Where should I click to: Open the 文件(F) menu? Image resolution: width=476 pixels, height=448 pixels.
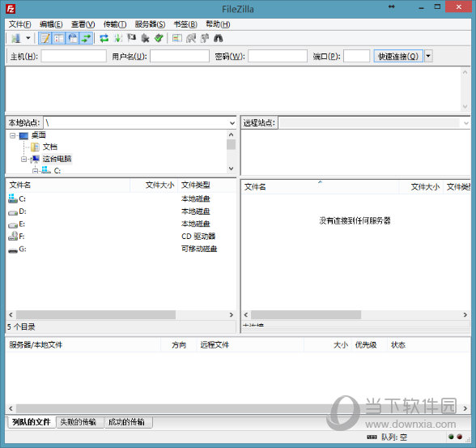coord(19,24)
